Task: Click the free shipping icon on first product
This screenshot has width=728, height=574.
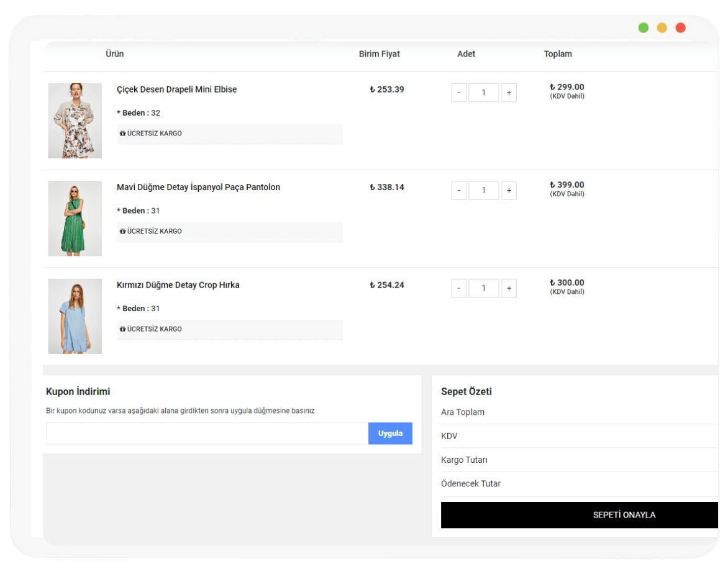Action: click(x=122, y=134)
